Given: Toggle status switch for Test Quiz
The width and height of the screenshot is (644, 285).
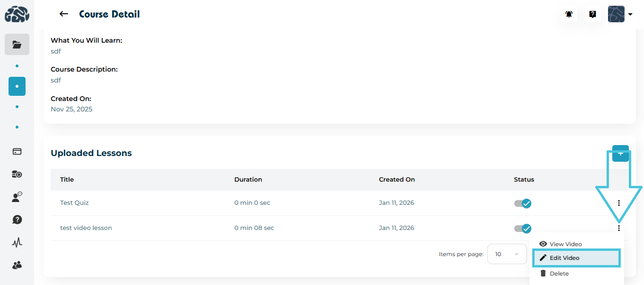Looking at the screenshot, I should pyautogui.click(x=523, y=203).
